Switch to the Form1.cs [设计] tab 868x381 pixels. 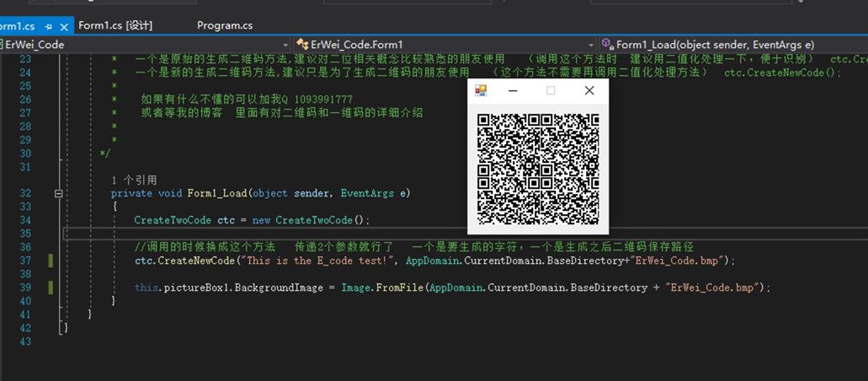click(115, 25)
